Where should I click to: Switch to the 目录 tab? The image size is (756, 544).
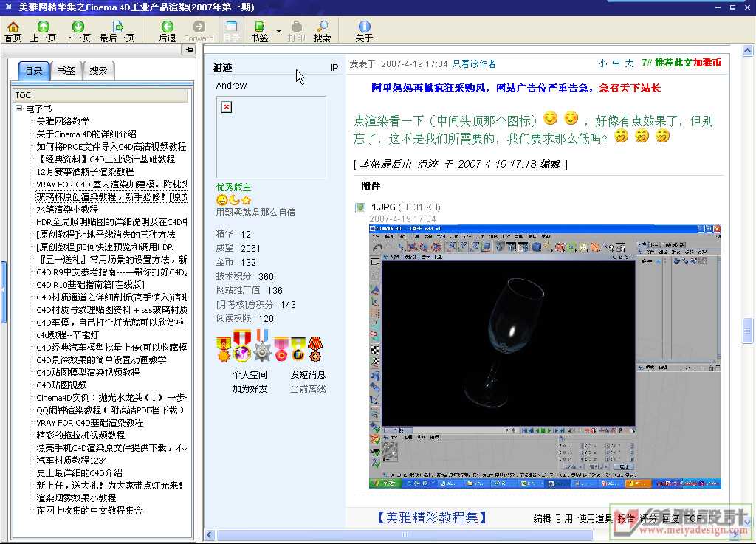pos(34,71)
